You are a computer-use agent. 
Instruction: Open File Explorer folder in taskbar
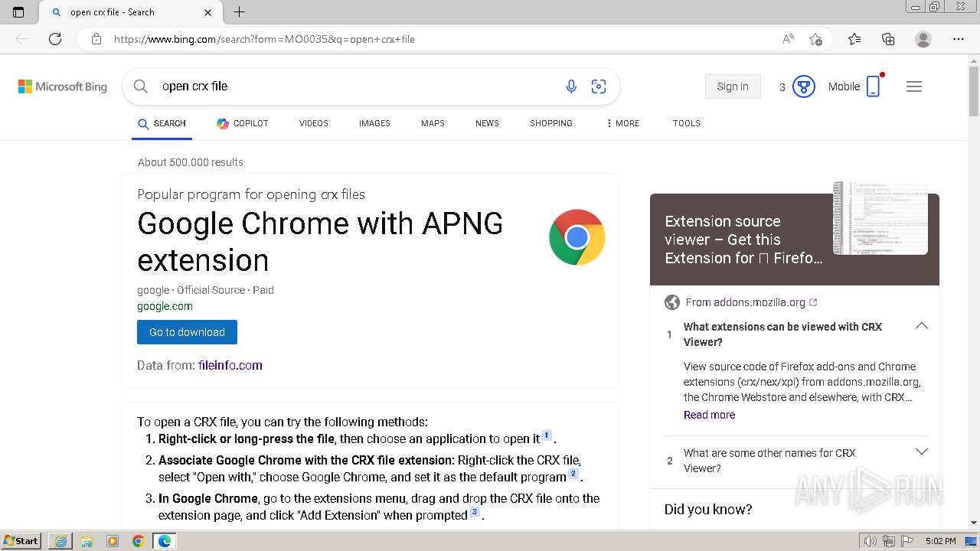[87, 541]
